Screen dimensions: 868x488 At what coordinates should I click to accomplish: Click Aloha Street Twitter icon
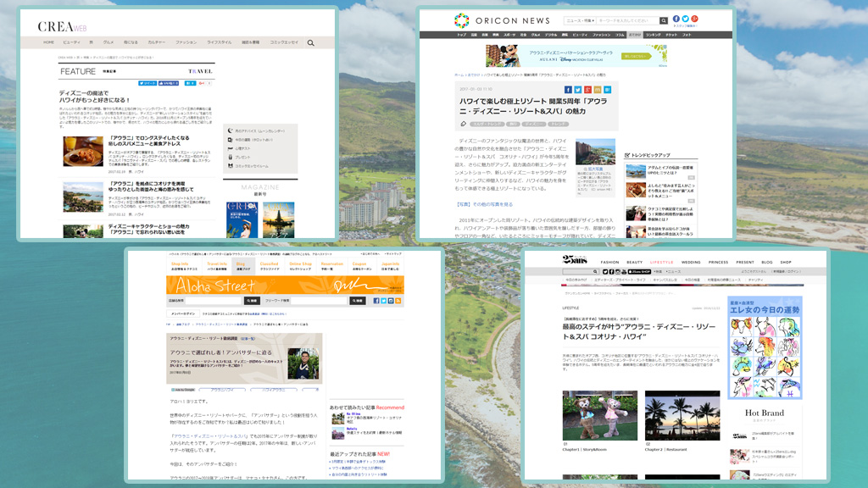384,301
